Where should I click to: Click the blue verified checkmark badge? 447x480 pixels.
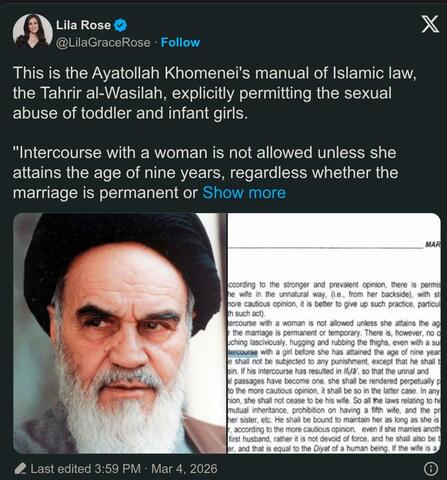click(120, 25)
